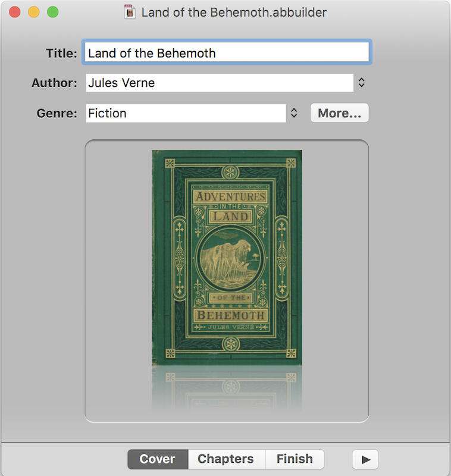Click the More... button
This screenshot has width=451, height=476.
339,113
